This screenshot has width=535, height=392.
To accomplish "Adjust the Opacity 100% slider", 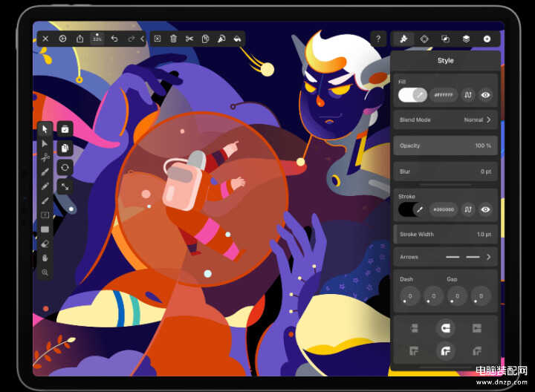I will click(446, 146).
